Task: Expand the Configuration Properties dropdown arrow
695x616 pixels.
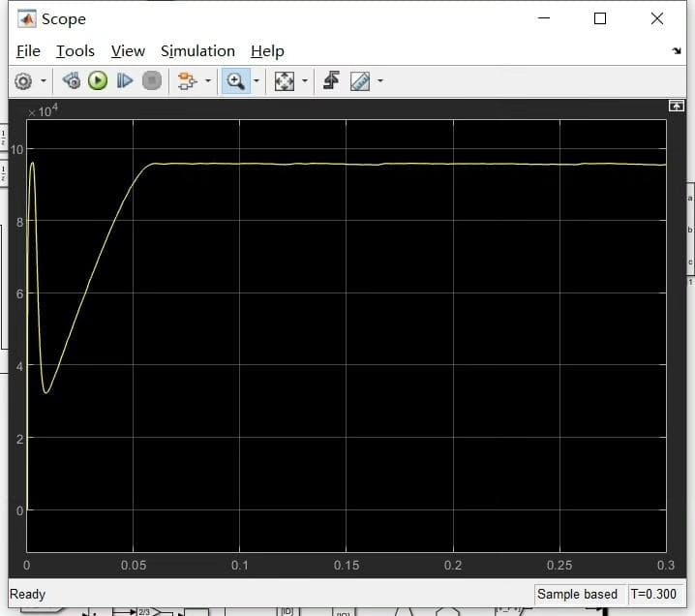Action: (x=44, y=81)
